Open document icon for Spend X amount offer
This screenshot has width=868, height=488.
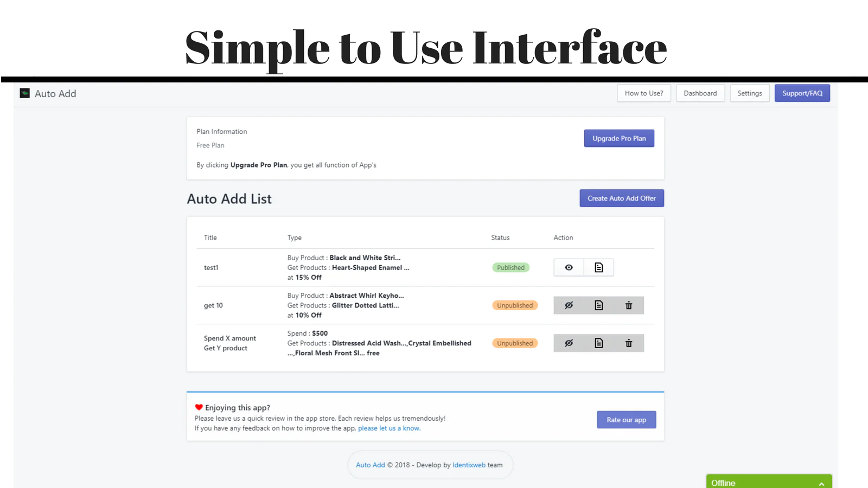click(599, 343)
